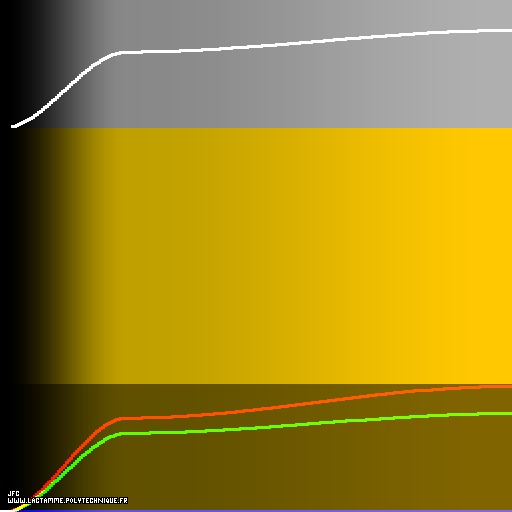Click the JFC signature text
The height and width of the screenshot is (512, 512).
pos(13,494)
